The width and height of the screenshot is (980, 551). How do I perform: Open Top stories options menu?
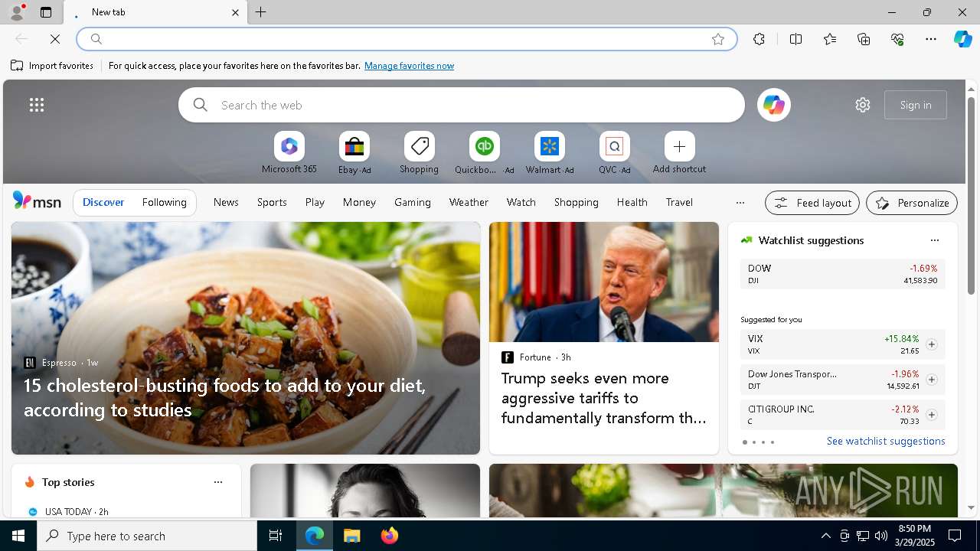218,482
